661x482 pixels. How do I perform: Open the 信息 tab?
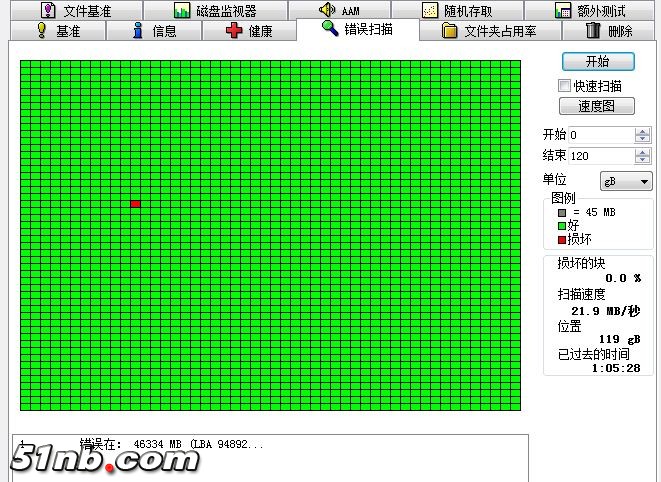pyautogui.click(x=153, y=31)
